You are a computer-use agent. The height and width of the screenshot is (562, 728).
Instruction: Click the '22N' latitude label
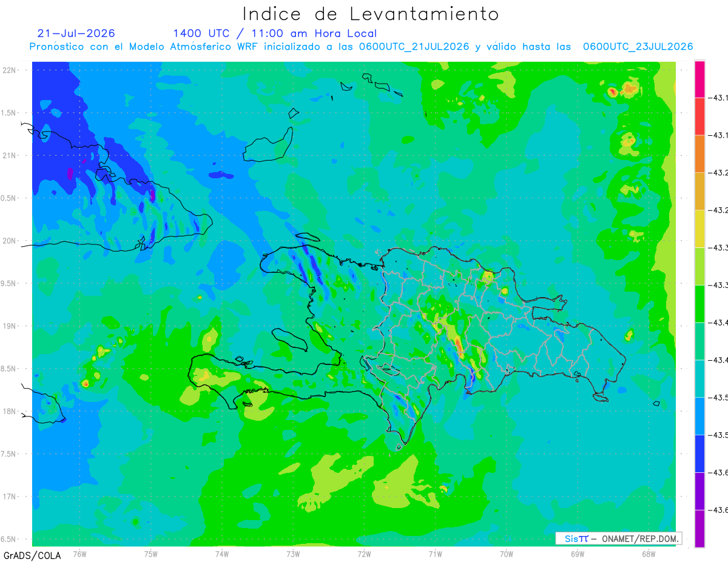(9, 70)
